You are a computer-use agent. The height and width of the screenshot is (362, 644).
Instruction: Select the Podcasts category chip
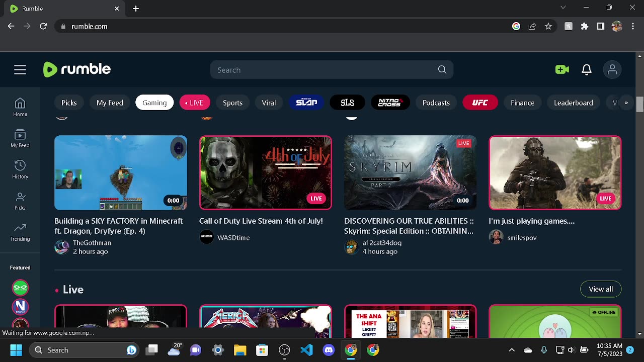click(x=436, y=103)
